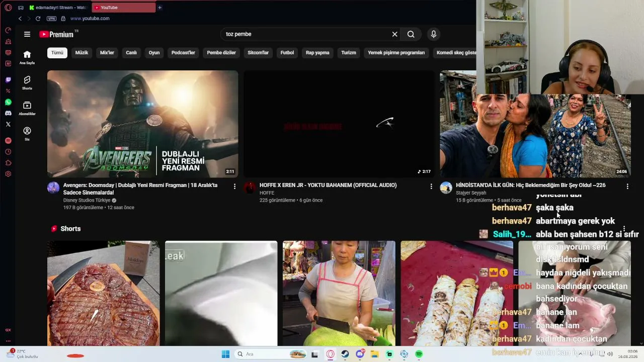This screenshot has width=644, height=362.
Task: Open options menu for HOFFE video
Action: click(x=431, y=186)
